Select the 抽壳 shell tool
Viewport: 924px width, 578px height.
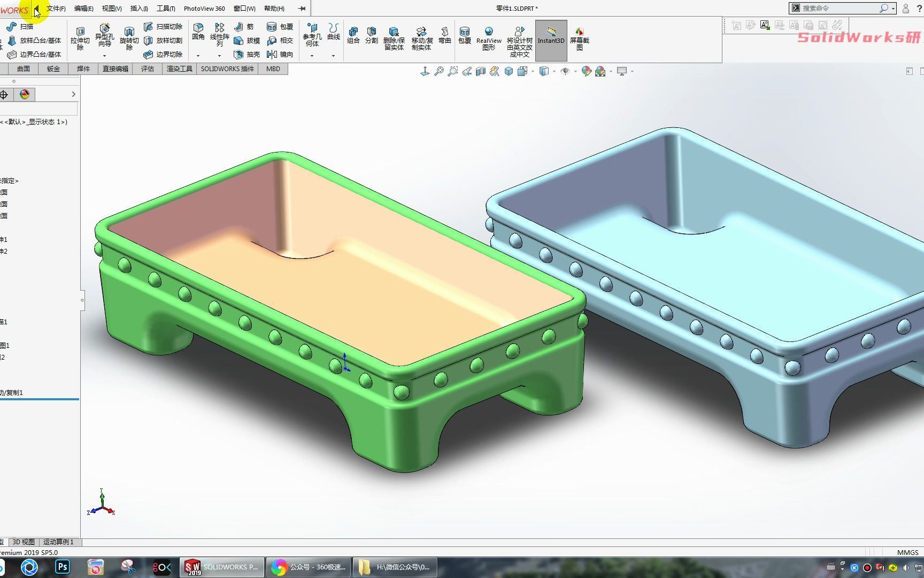(x=247, y=54)
